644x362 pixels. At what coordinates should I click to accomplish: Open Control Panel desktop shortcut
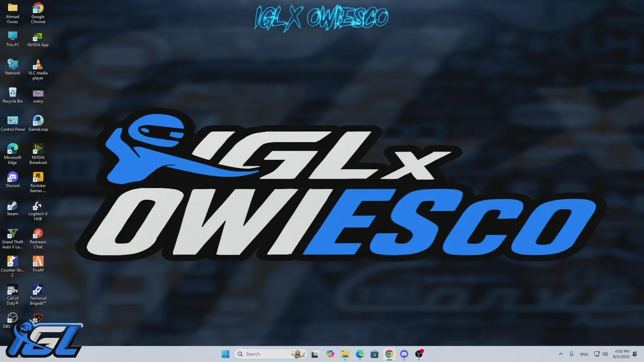click(x=13, y=124)
